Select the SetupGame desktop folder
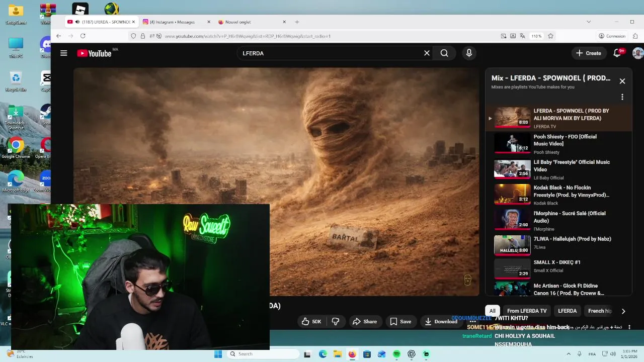The height and width of the screenshot is (362, 644). 16,14
